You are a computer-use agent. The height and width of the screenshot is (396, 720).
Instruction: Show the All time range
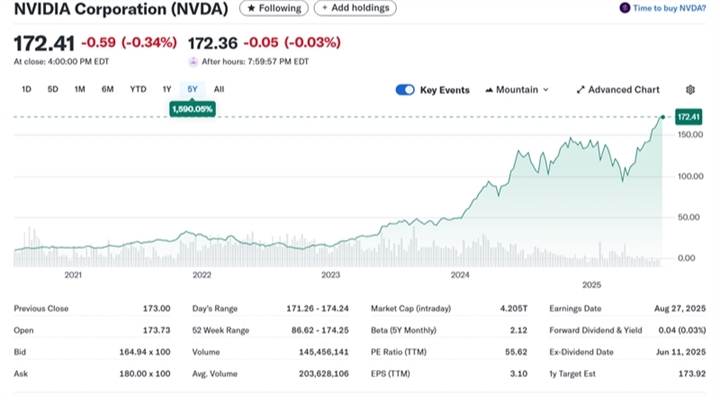click(219, 89)
